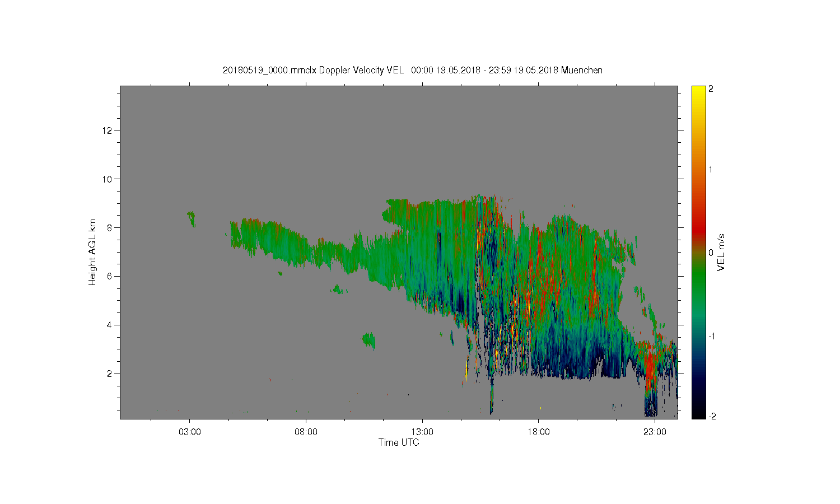Click the 'VEL m/s' colorbar label
Viewport: 840px width, 504px height.
721,253
